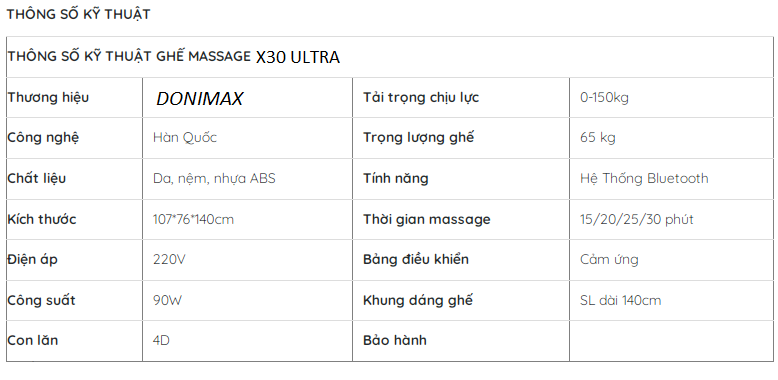
Task: Click the 220V voltage value
Action: pyautogui.click(x=169, y=259)
